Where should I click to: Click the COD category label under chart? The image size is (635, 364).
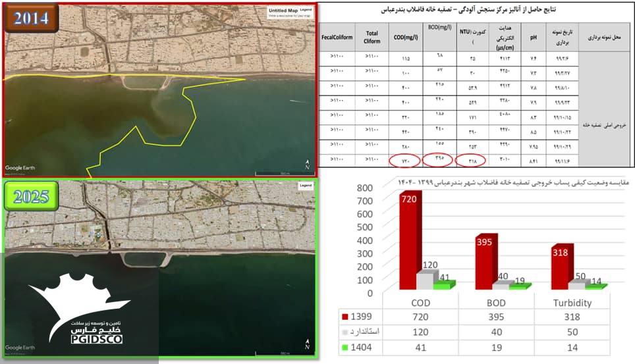(420, 303)
